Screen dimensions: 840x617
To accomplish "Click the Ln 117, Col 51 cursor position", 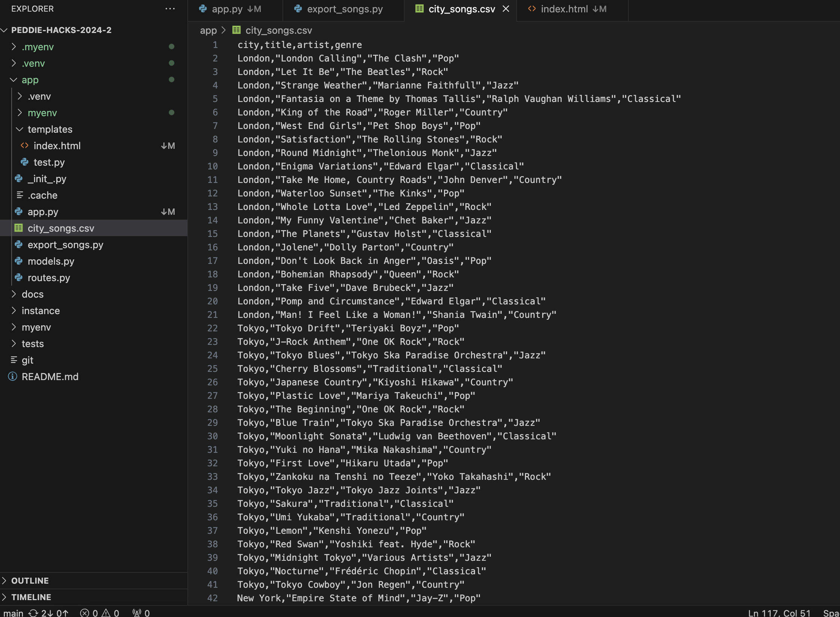I will click(779, 613).
